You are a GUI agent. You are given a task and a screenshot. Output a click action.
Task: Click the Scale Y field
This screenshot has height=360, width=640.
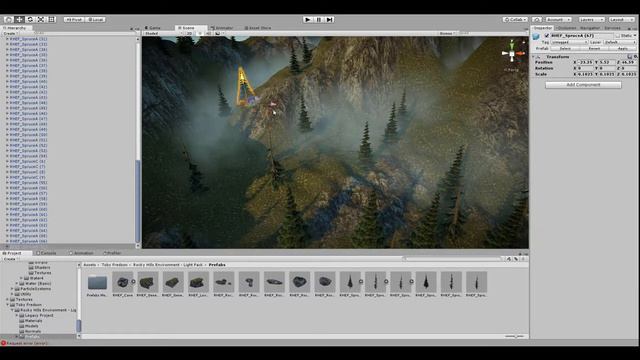tap(608, 74)
